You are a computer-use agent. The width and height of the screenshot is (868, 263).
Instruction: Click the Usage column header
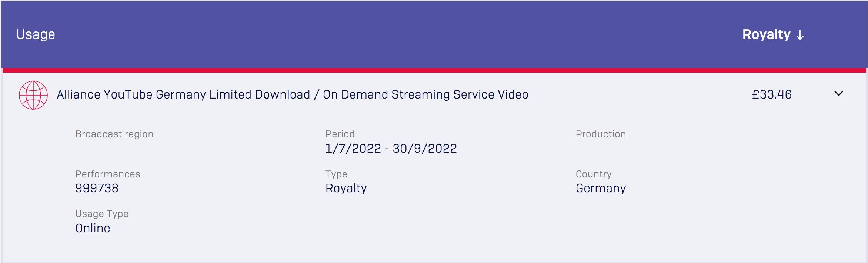tap(36, 34)
